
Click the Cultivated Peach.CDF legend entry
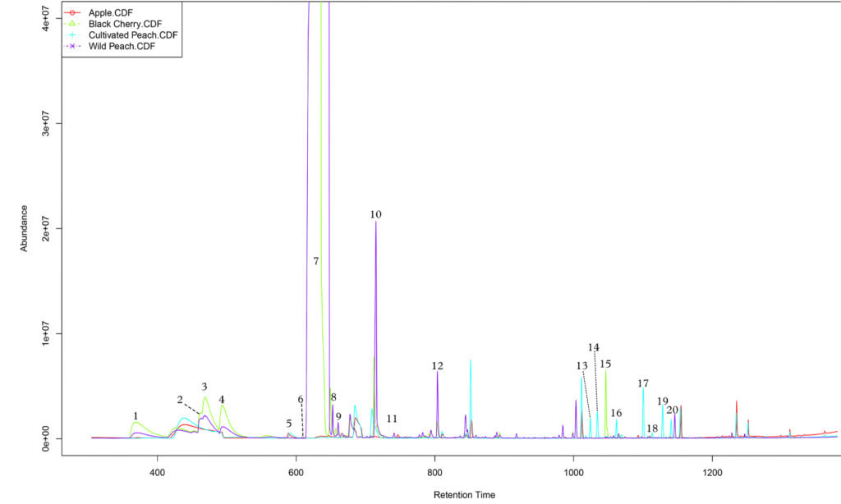point(133,35)
